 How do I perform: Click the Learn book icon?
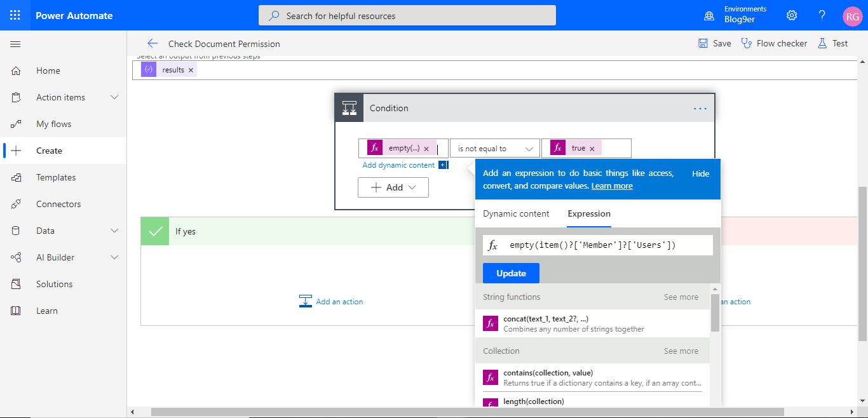(x=16, y=311)
